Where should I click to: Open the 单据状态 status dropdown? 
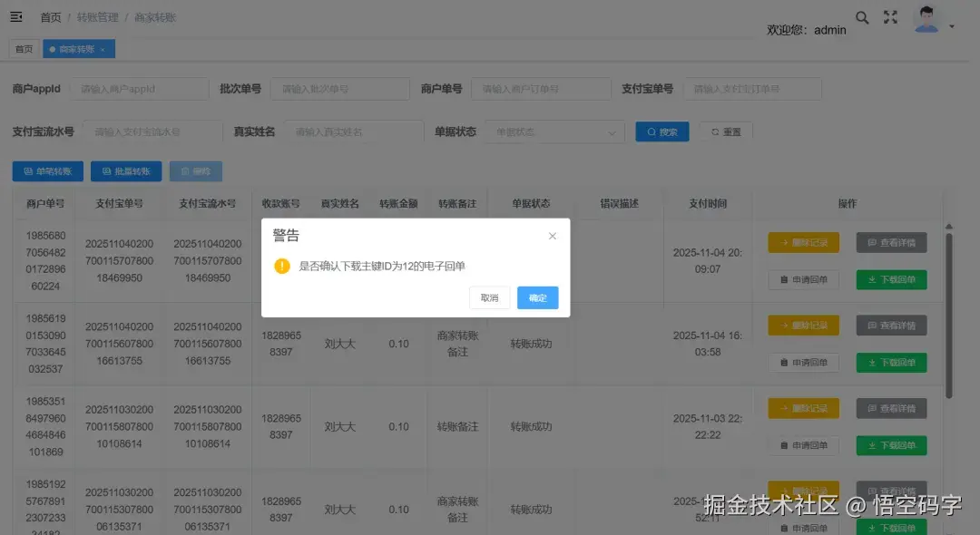pos(554,131)
